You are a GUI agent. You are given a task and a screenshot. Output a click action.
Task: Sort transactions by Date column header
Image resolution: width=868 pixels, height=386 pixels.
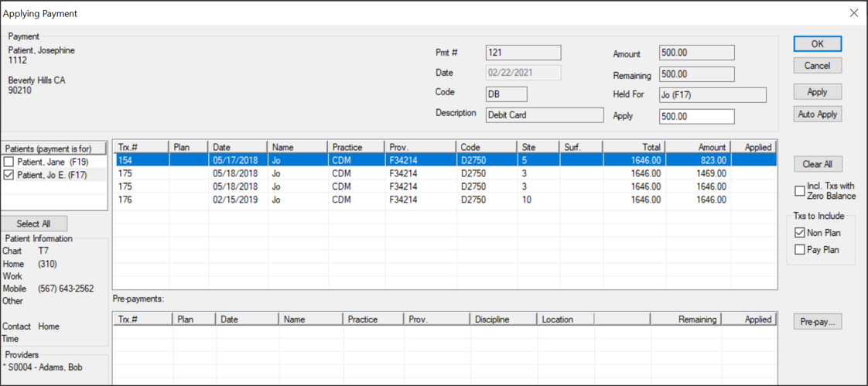click(238, 147)
